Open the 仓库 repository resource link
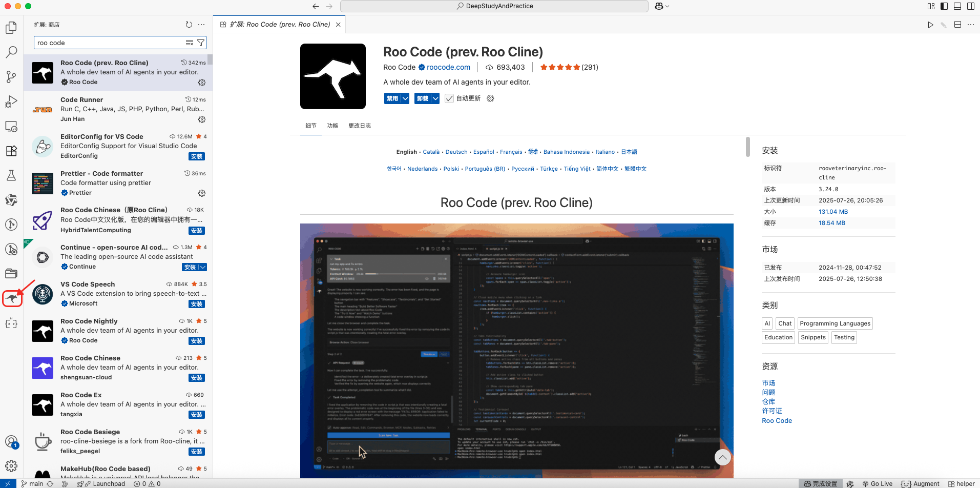 [768, 402]
